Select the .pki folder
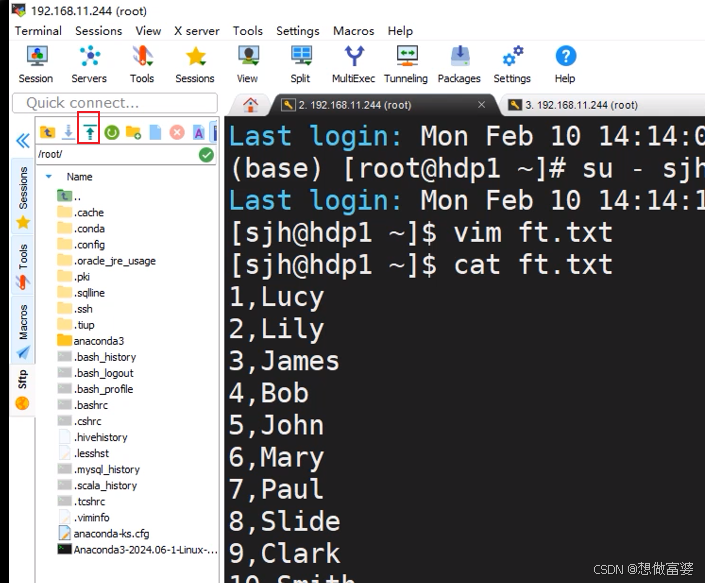This screenshot has height=583, width=705. (x=74, y=276)
